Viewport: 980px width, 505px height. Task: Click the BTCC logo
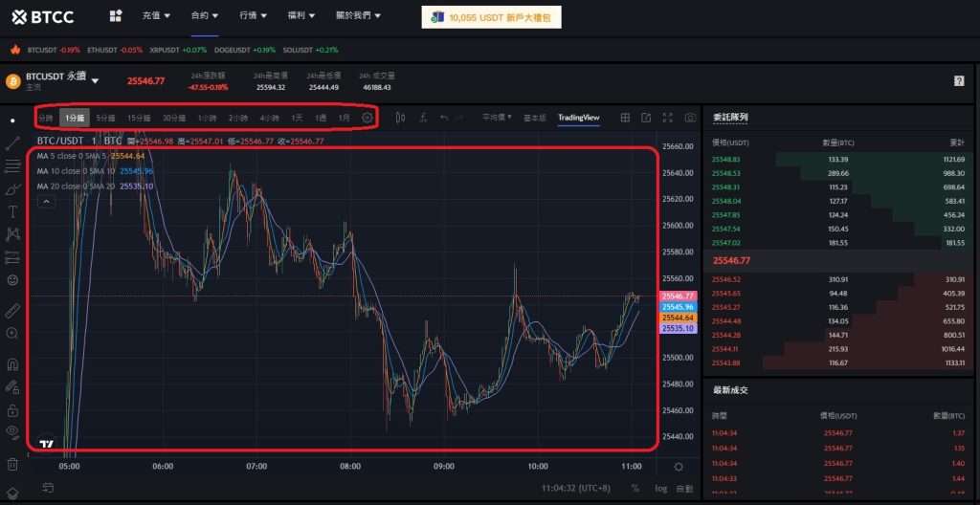point(43,16)
